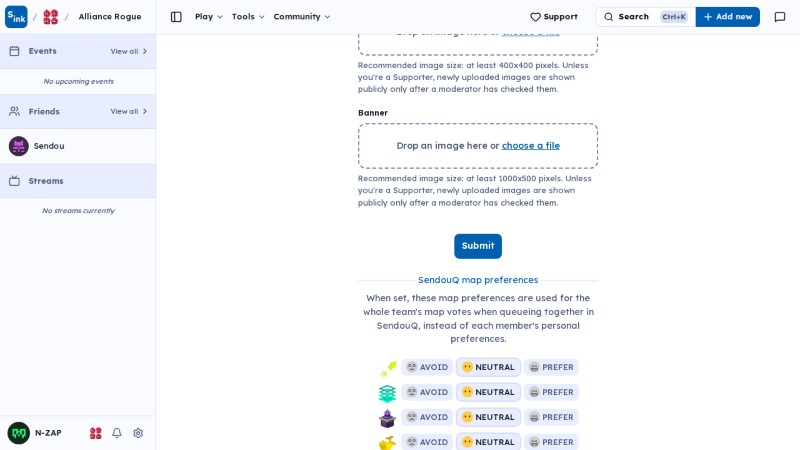This screenshot has width=800, height=450.
Task: Click the Events calendar icon
Action: tap(14, 51)
